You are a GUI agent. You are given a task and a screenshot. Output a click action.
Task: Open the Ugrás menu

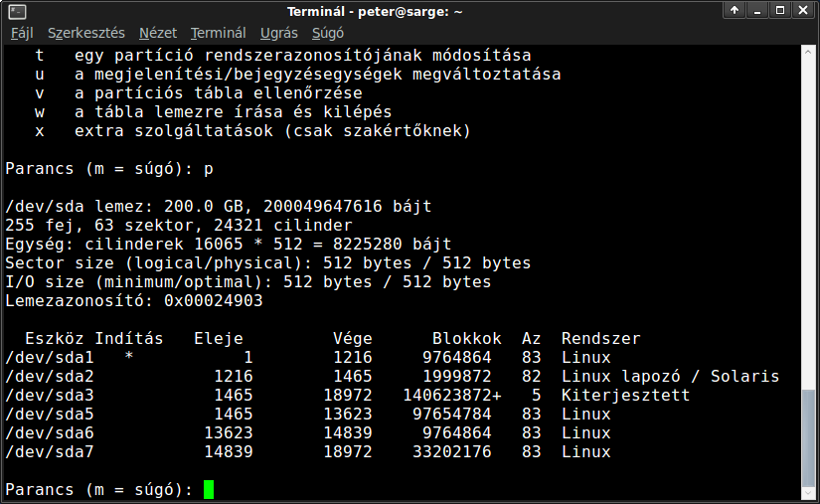tap(279, 33)
